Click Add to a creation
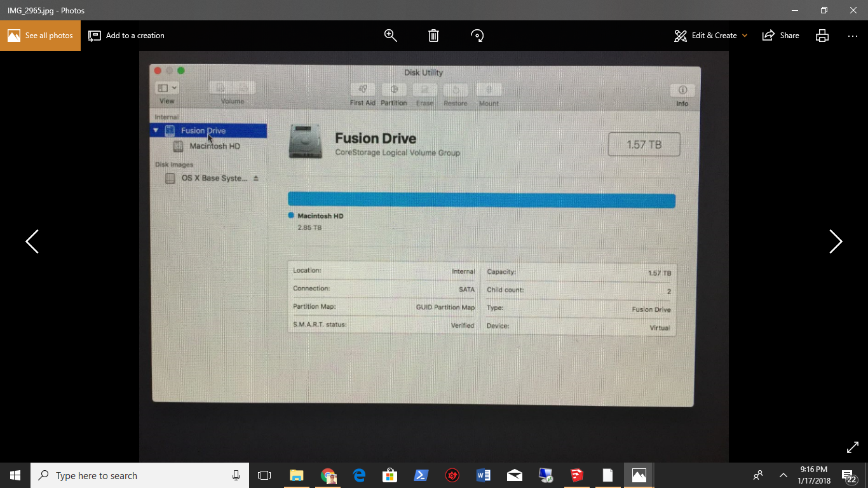Image resolution: width=868 pixels, height=488 pixels. (x=126, y=36)
